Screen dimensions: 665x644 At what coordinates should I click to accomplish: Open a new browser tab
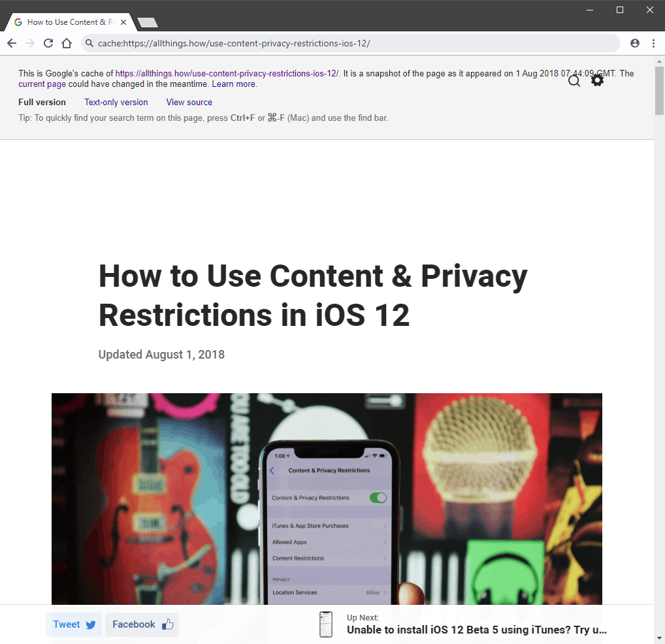[x=148, y=22]
